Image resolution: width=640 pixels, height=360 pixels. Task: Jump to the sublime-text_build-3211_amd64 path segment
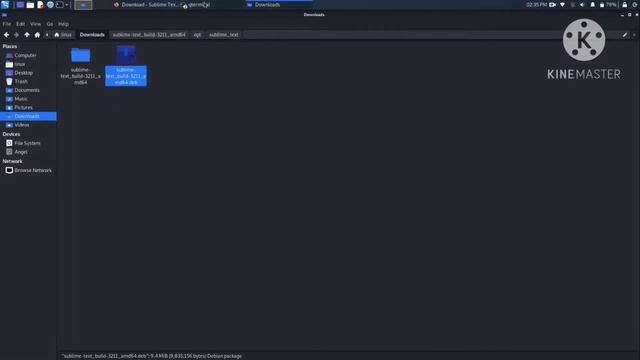(149, 35)
